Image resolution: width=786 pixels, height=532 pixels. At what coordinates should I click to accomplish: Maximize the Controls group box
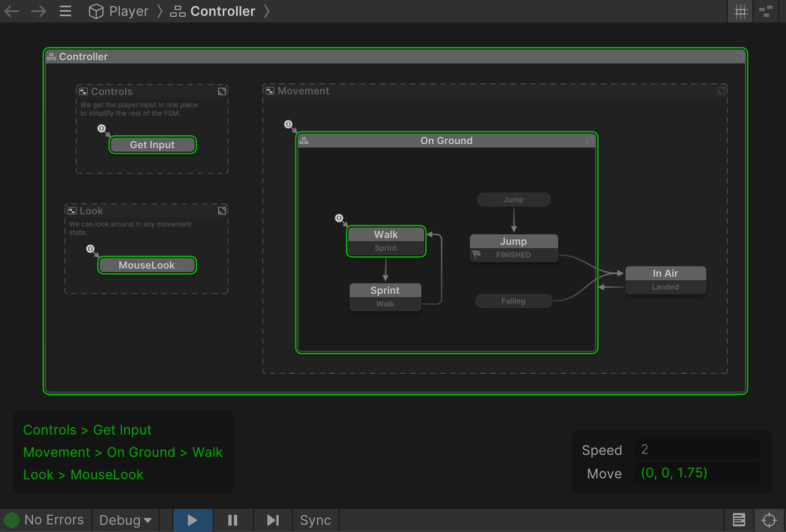pos(222,91)
